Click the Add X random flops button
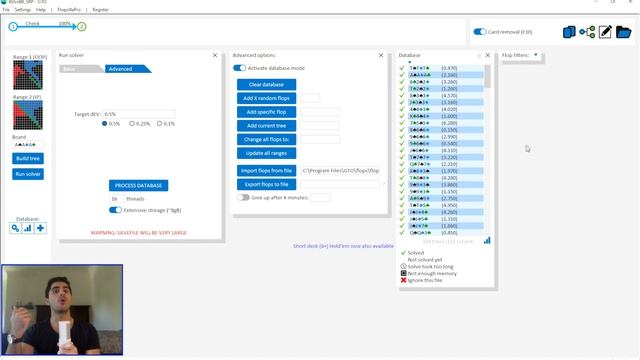Viewport: 640px width, 360px height. (267, 98)
